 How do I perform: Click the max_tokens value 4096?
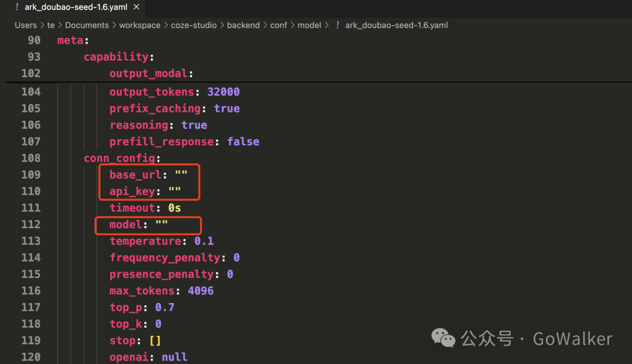(201, 291)
